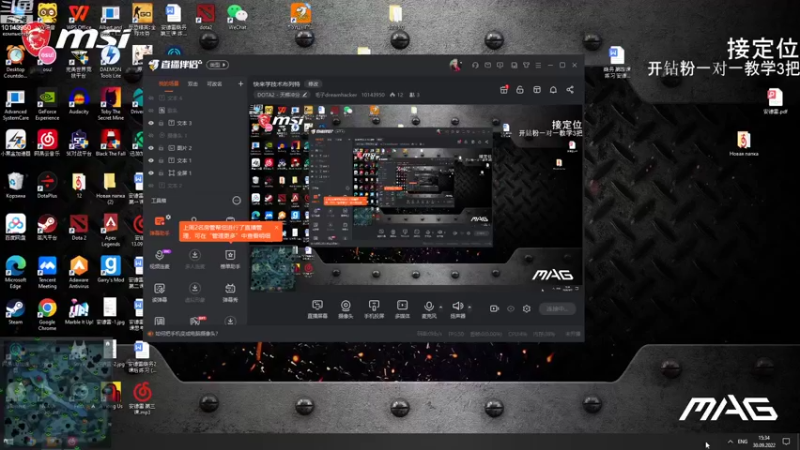This screenshot has width=800, height=450.
Task: Open the taskbar clock
Action: [764, 442]
